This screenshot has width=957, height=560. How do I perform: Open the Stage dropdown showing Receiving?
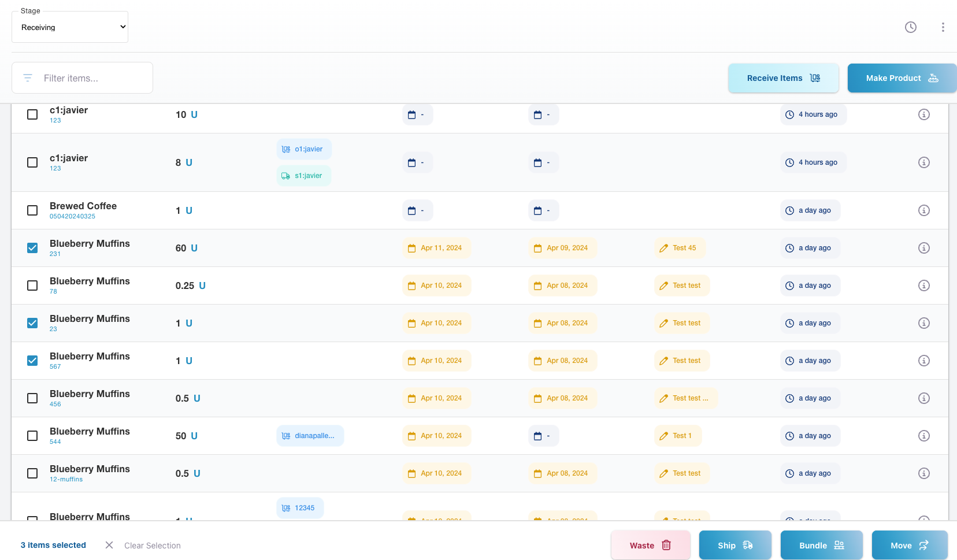tap(70, 27)
